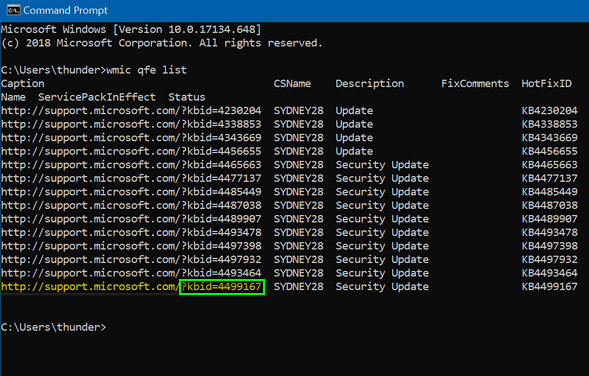Click the CSName column header
The height and width of the screenshot is (376, 589).
(x=292, y=83)
